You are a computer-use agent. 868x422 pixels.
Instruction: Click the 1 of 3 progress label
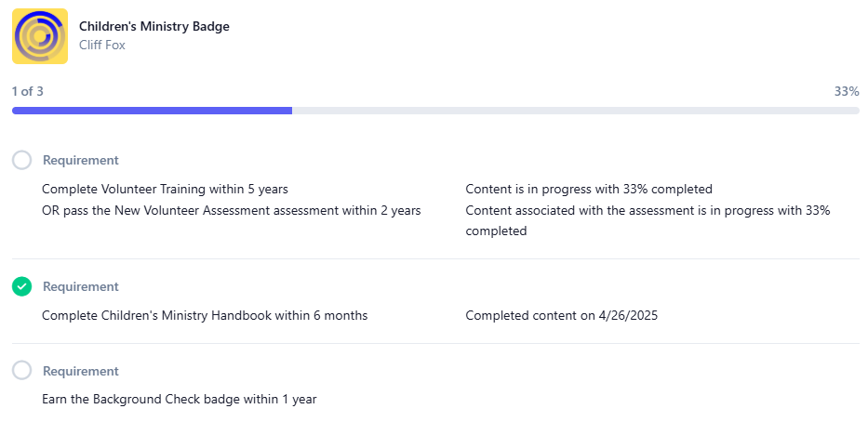point(28,91)
